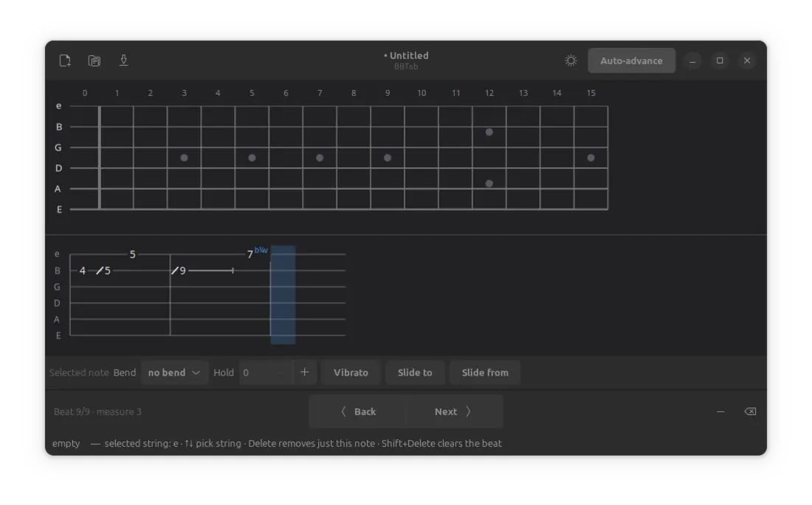812x505 pixels.
Task: Create a new tab document
Action: 65,61
